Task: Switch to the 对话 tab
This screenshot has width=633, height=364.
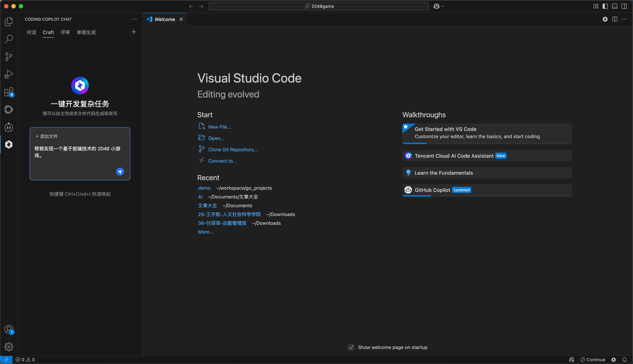Action: pyautogui.click(x=31, y=32)
